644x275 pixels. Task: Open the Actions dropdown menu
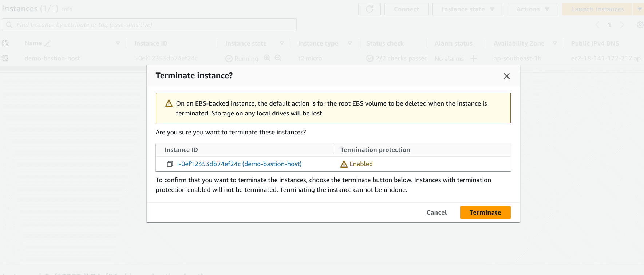tap(533, 9)
